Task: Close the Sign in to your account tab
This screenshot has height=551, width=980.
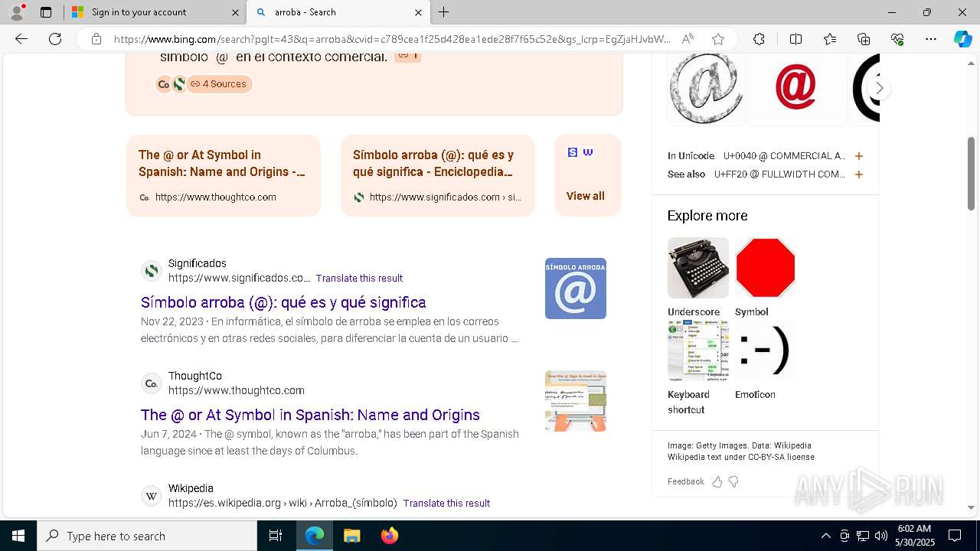Action: click(235, 12)
